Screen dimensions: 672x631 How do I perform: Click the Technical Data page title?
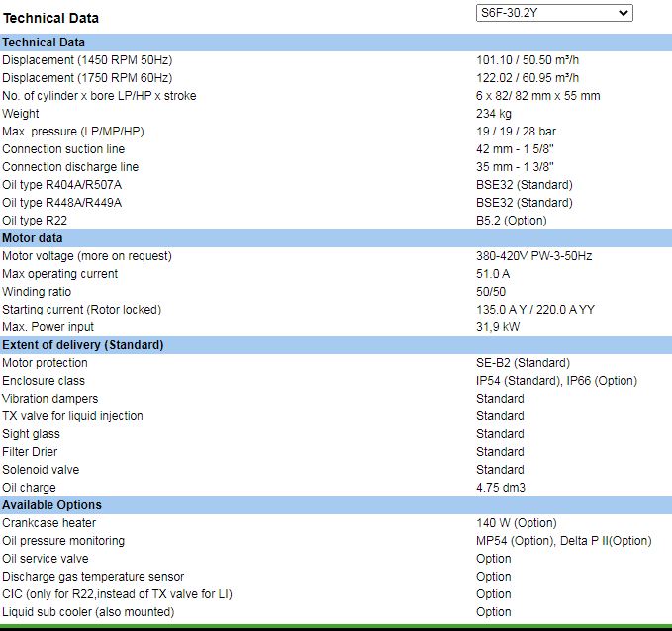51,18
